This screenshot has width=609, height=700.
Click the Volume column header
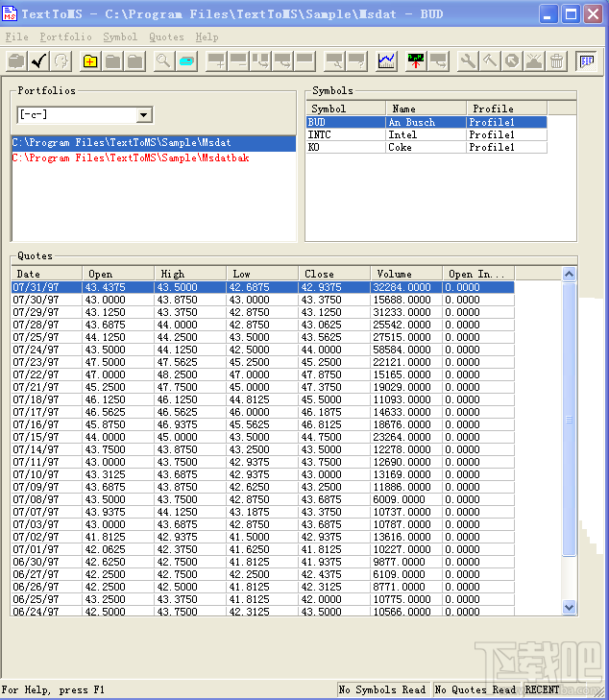tap(406, 274)
